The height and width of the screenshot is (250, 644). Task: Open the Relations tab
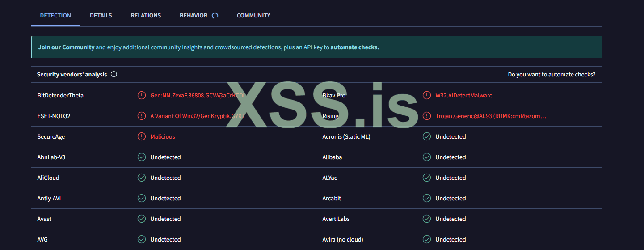point(146,15)
